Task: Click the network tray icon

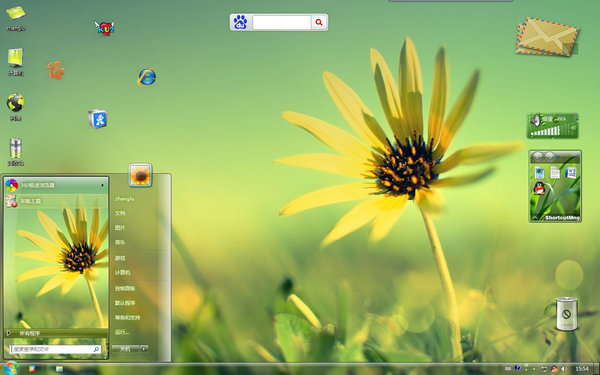Action: (x=544, y=369)
